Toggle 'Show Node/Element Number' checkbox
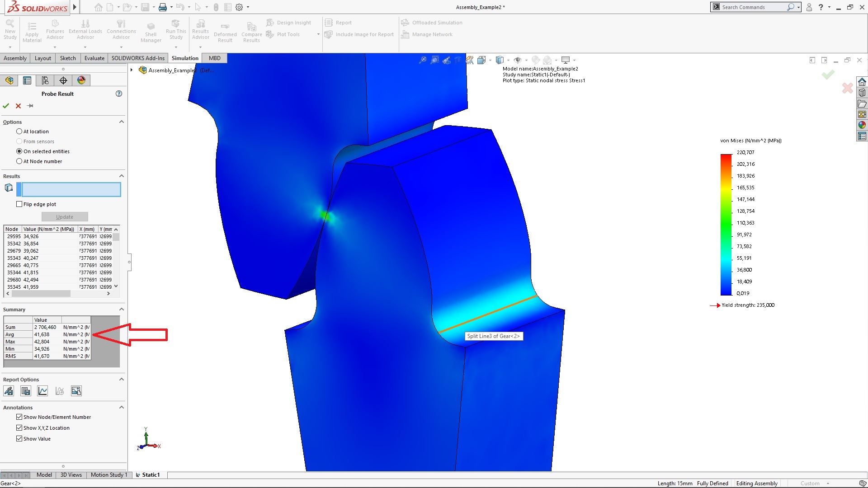Screen dimensions: 868x488 [x=19, y=417]
